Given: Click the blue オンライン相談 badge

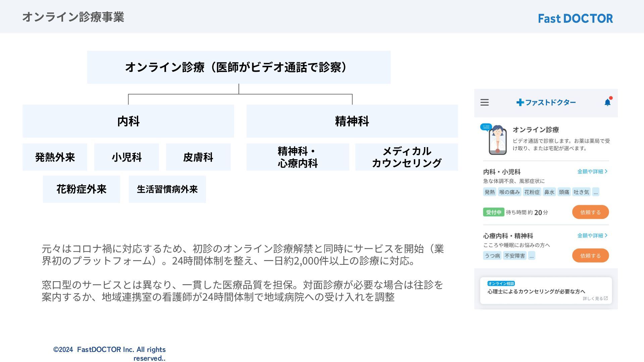Looking at the screenshot, I should [x=501, y=283].
